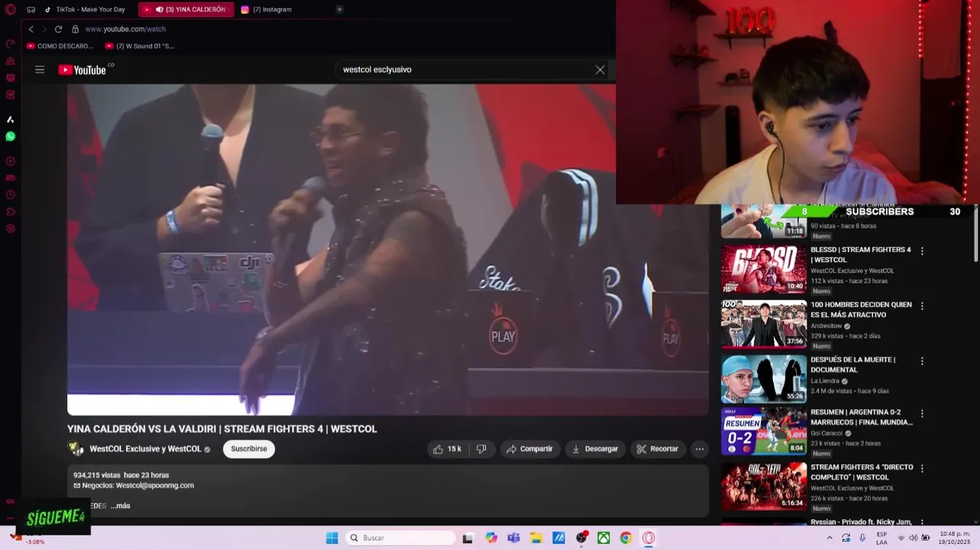Open the Windows Start menu

tap(332, 538)
